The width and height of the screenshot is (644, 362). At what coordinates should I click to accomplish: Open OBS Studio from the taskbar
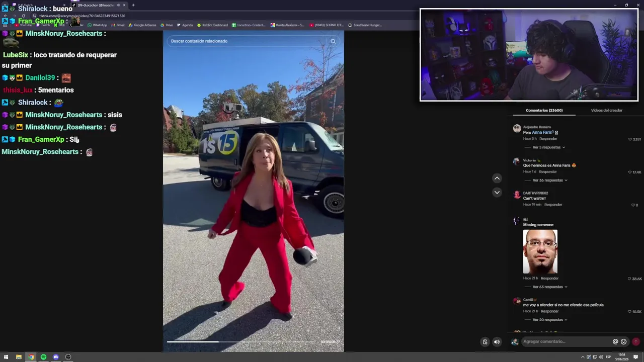click(x=68, y=357)
